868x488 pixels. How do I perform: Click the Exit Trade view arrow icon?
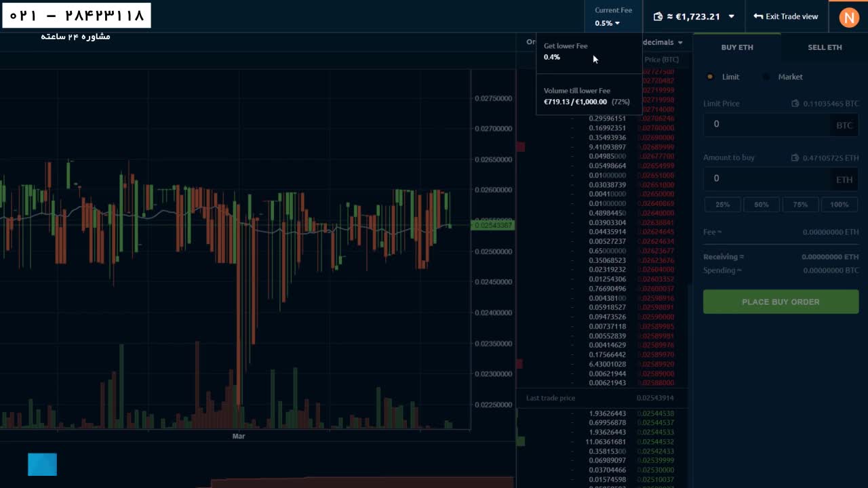(758, 16)
